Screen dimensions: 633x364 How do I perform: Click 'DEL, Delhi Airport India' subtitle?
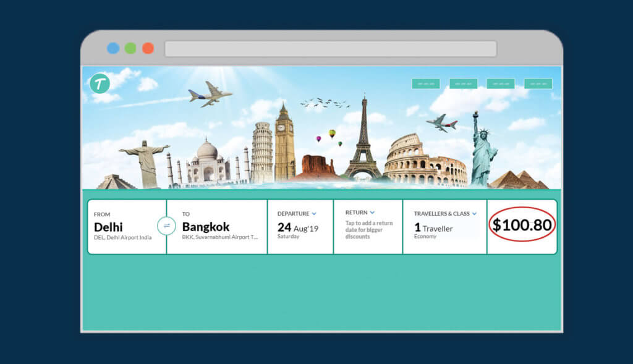click(123, 238)
